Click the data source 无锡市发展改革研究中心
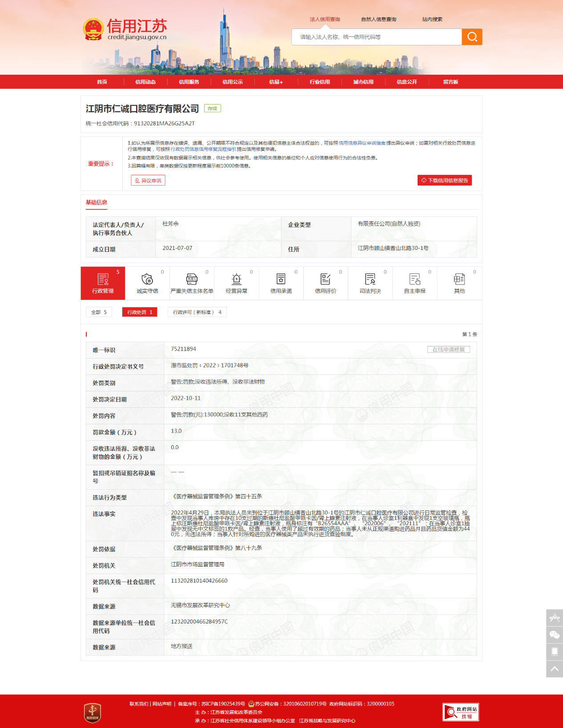The image size is (563, 728). point(200,605)
